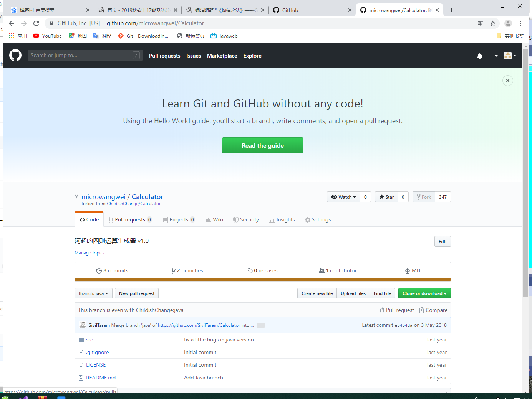Click the GitHub octocat logo
The image size is (532, 399).
click(15, 55)
